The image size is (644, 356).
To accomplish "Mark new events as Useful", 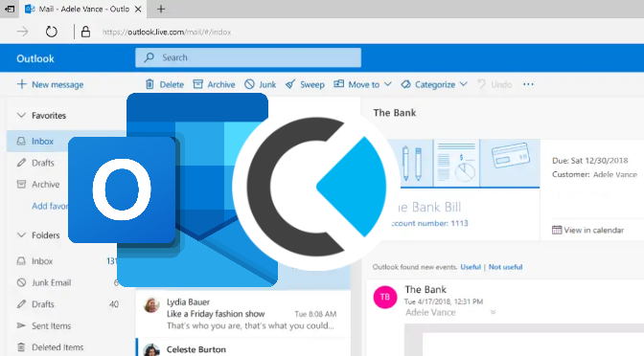I will tap(471, 267).
